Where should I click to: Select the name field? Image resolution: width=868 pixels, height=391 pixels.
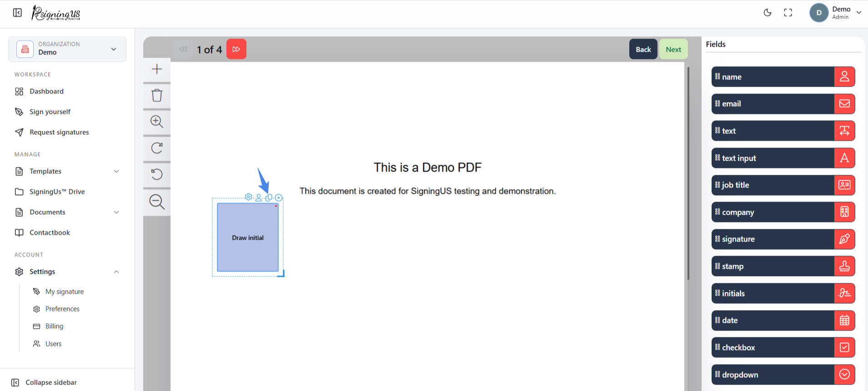[783, 77]
